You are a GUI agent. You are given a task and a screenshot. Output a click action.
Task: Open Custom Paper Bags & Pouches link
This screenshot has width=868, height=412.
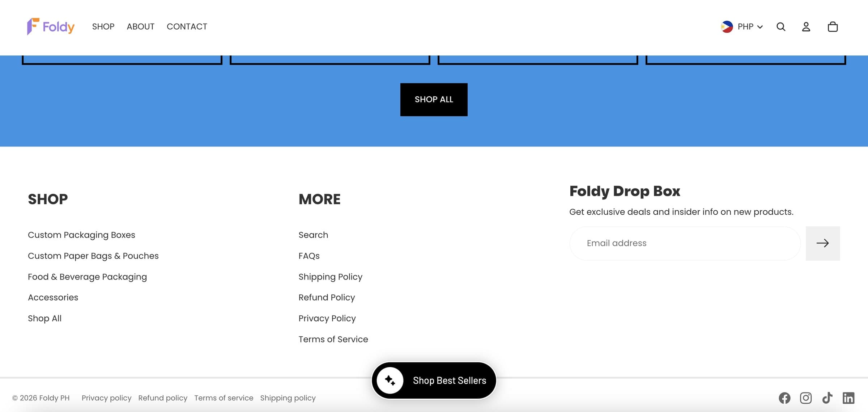[x=93, y=256]
